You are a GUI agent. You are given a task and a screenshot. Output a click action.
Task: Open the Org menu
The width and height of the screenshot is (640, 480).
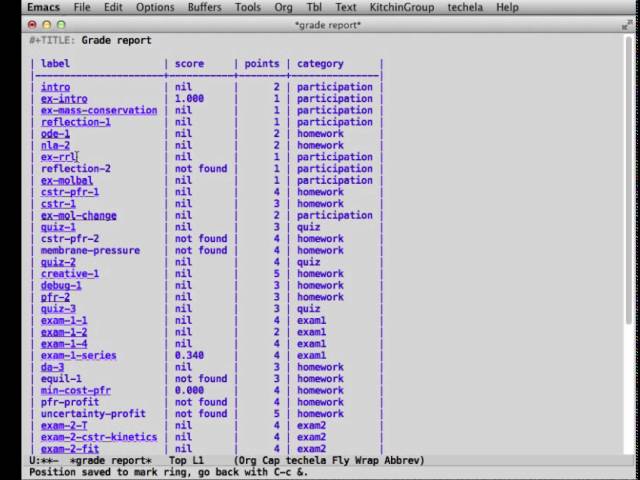pos(283,7)
